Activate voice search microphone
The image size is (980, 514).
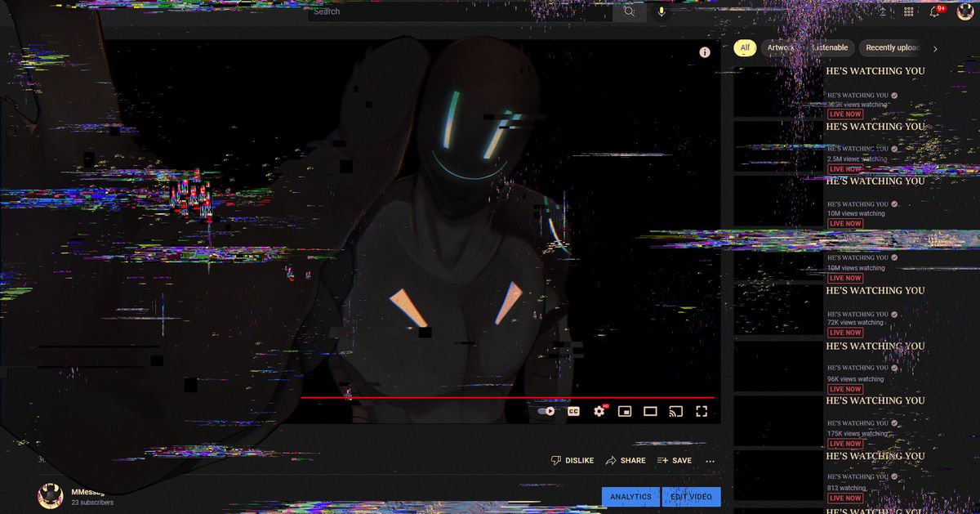[x=661, y=11]
